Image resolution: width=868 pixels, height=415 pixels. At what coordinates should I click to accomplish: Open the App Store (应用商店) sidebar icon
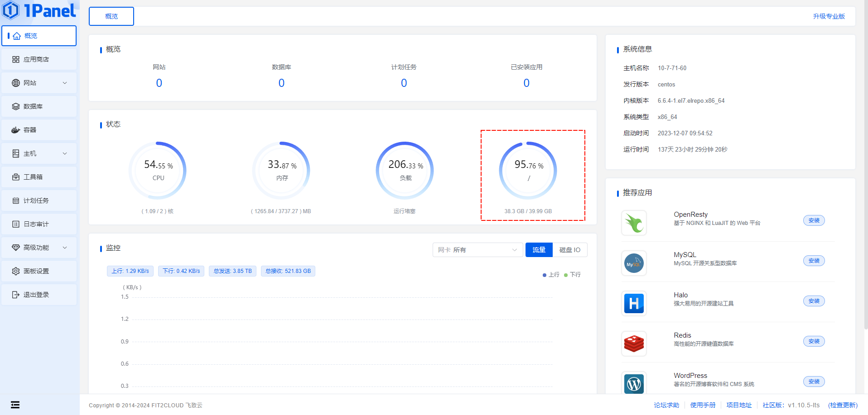(x=16, y=59)
